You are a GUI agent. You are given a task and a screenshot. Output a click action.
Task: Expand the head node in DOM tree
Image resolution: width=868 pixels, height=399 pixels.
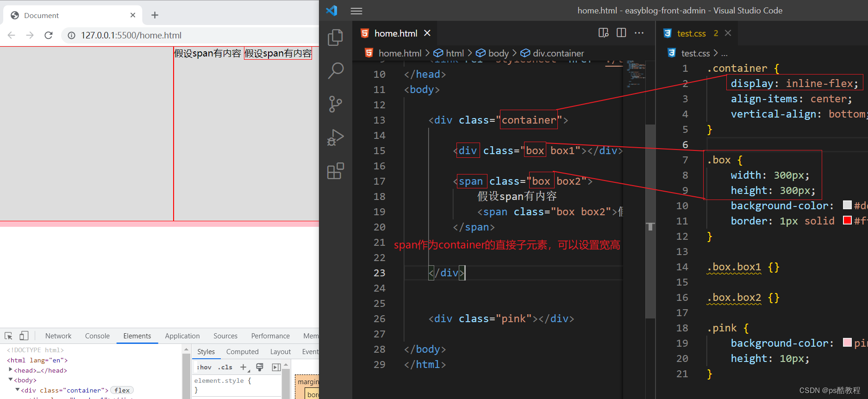[x=11, y=370]
